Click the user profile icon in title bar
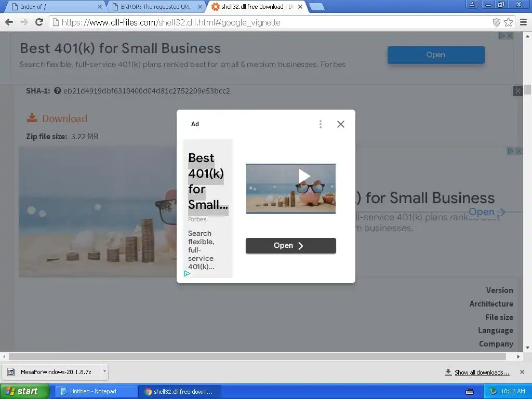Viewport: 532px width, 399px height. pos(472,4)
